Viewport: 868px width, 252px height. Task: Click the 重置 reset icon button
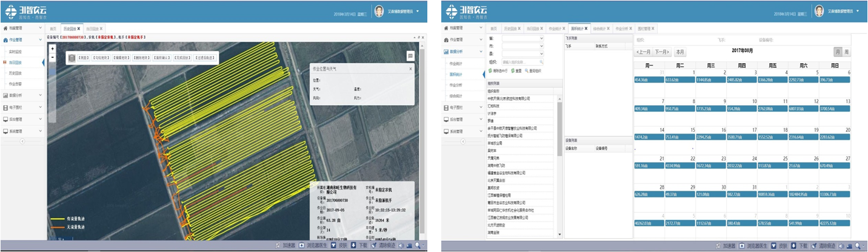pyautogui.click(x=512, y=70)
